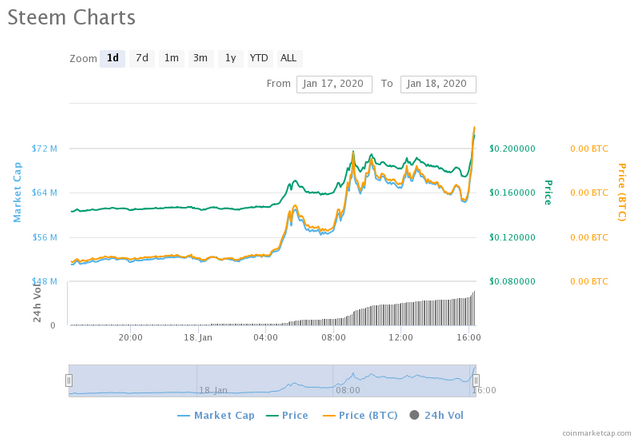
Task: Click the $64 M market cap axis label
Action: (44, 192)
